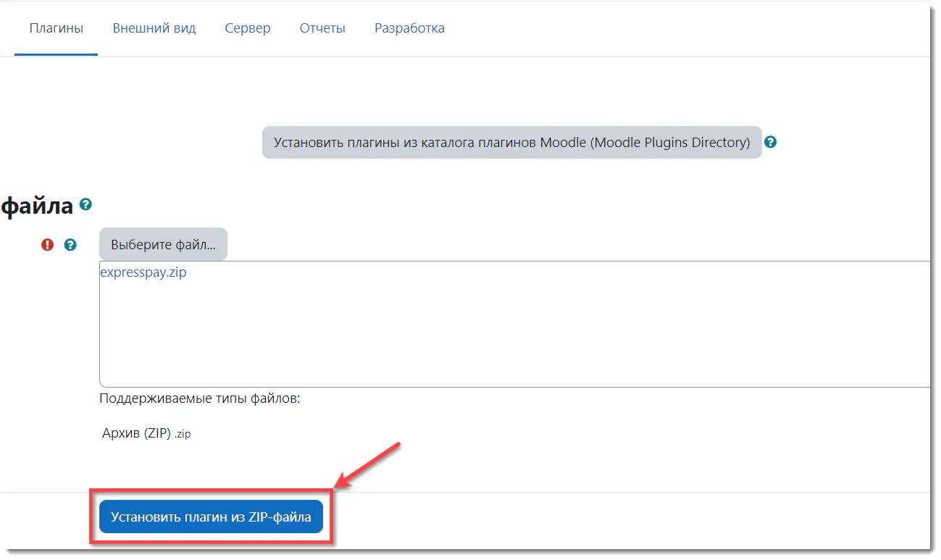941x560 pixels.
Task: Click the 'Поддерживаемые типы файлов:' label
Action: (x=199, y=398)
